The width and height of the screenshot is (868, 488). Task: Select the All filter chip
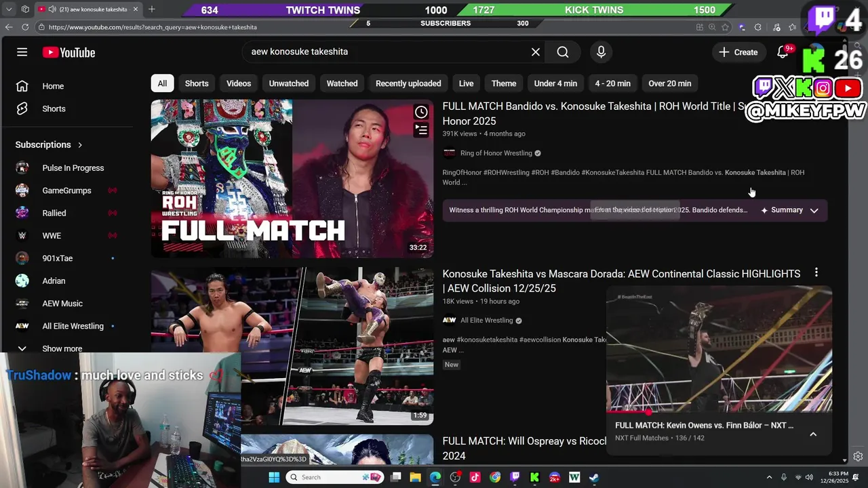(x=162, y=83)
